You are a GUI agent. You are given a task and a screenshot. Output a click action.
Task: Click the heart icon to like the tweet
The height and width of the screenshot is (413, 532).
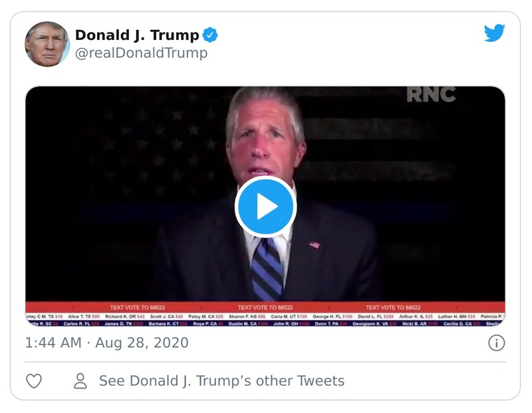(33, 381)
